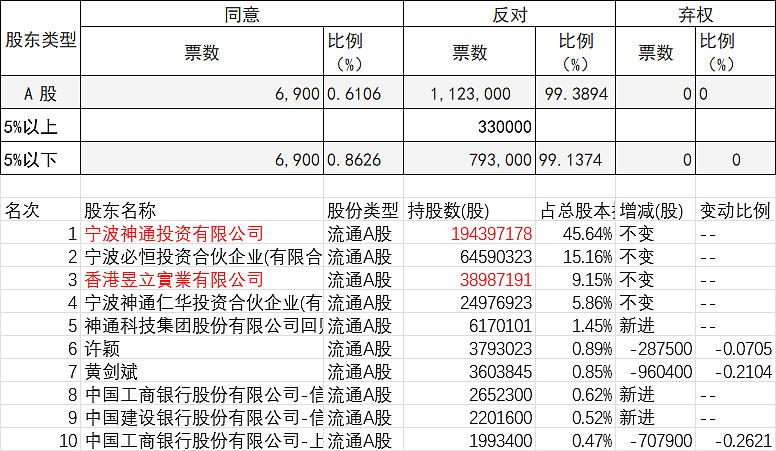This screenshot has width=776, height=451.
Task: Select cell with value 38987191
Action: (469, 279)
